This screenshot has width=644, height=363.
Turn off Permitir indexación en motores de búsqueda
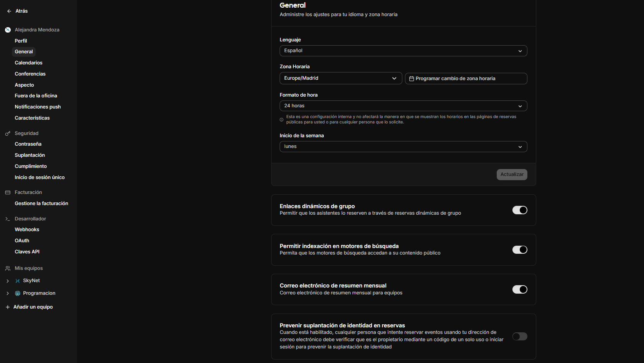pyautogui.click(x=520, y=250)
